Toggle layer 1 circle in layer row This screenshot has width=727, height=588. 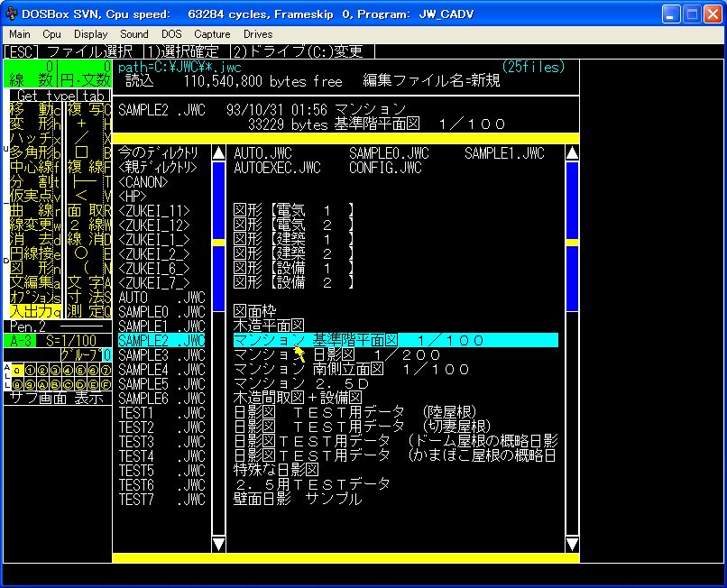tap(30, 370)
